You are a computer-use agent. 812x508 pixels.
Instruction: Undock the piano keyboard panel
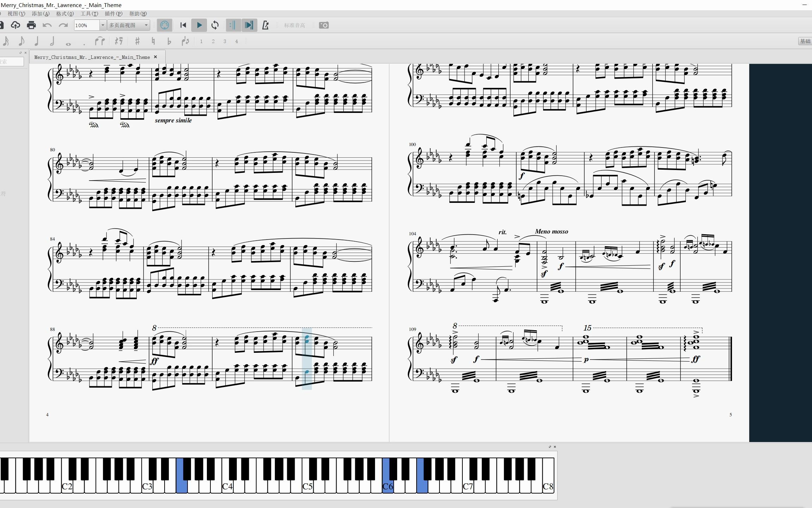tap(550, 447)
